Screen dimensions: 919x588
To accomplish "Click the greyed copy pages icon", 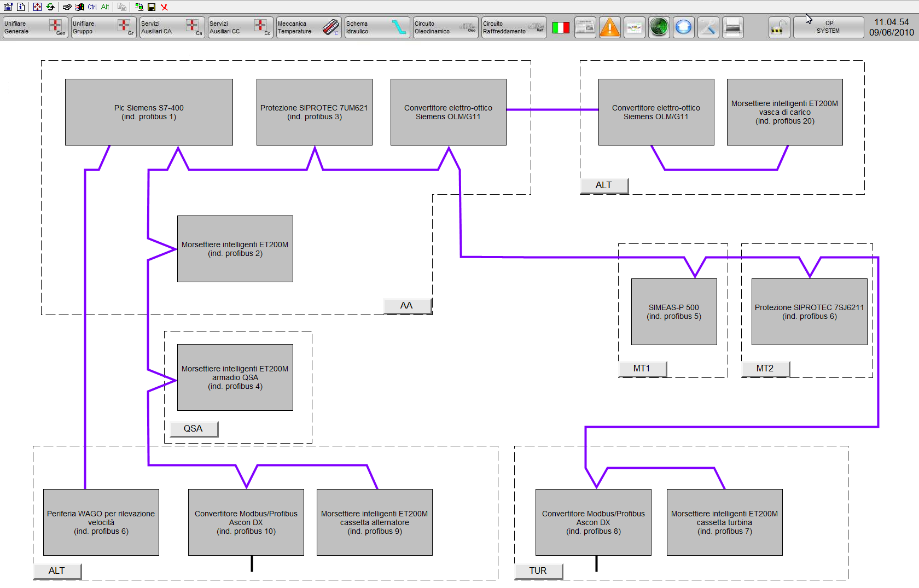I will tap(122, 7).
